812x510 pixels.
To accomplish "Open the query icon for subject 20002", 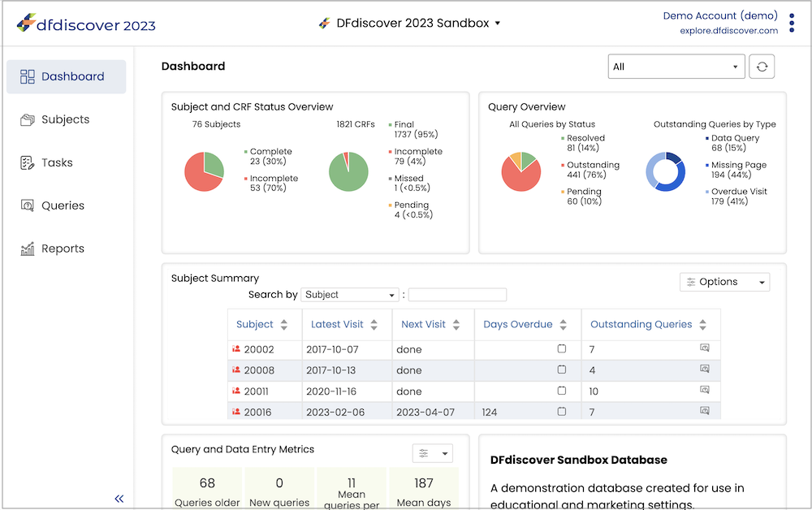I will [x=704, y=348].
